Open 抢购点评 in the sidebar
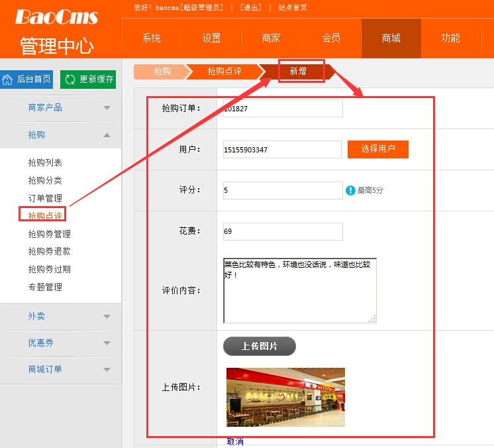Screen dimensions: 494x448 click(x=45, y=215)
